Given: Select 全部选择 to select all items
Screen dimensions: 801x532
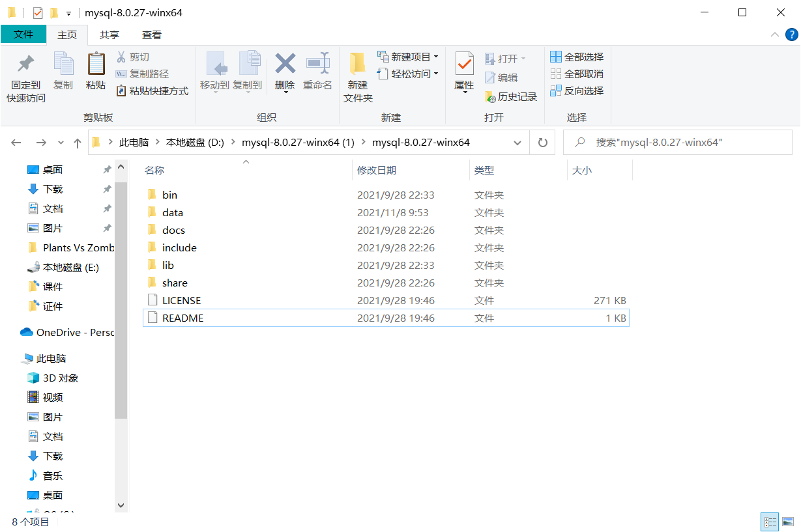Looking at the screenshot, I should coord(577,57).
